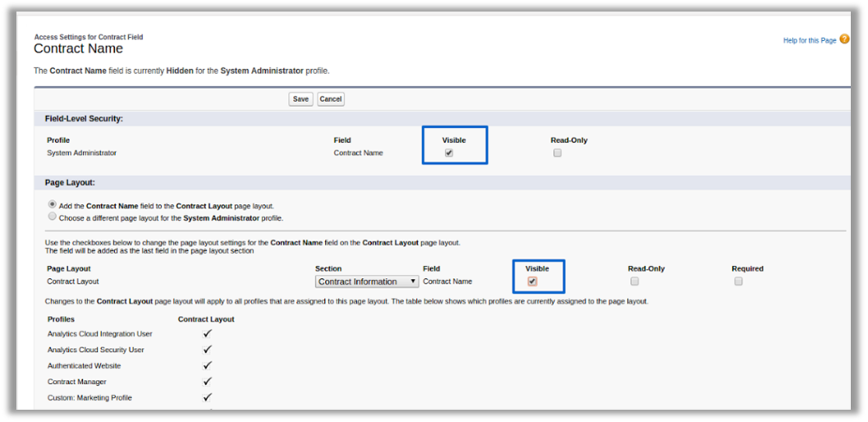Select Choose a different page layout option

53,217
